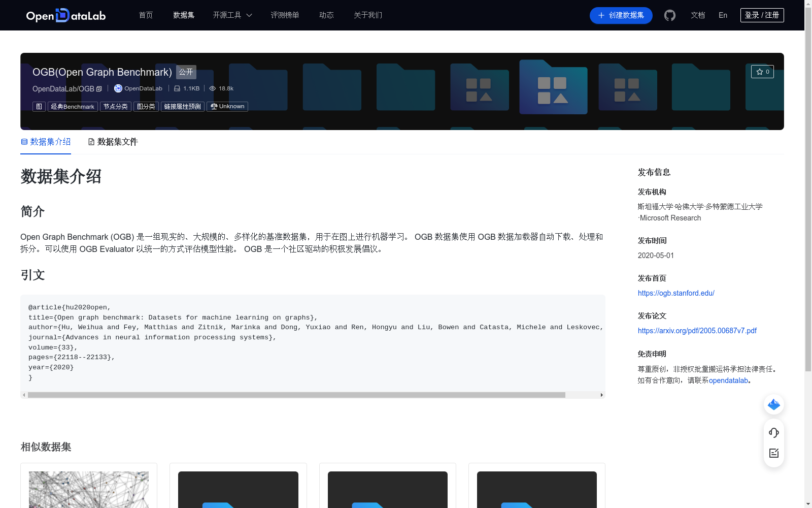Click the OpenDataLab publisher badge icon
This screenshot has height=508, width=812.
[117, 88]
